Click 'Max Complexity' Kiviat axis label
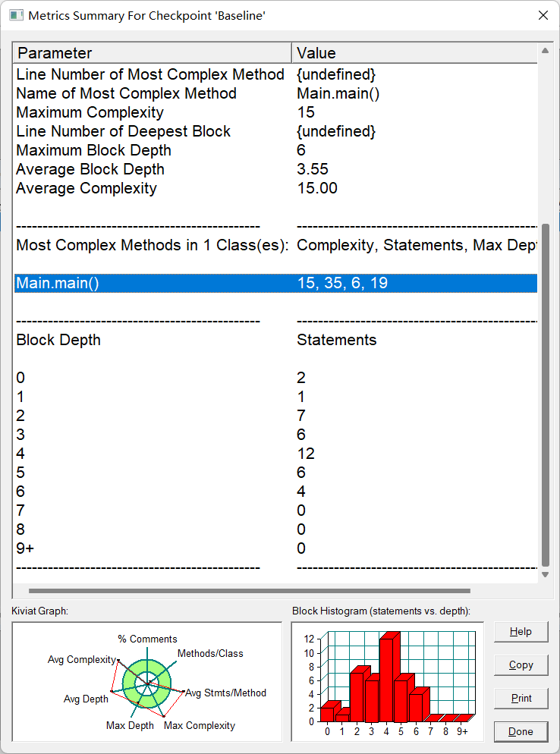560x754 pixels. coord(200,726)
